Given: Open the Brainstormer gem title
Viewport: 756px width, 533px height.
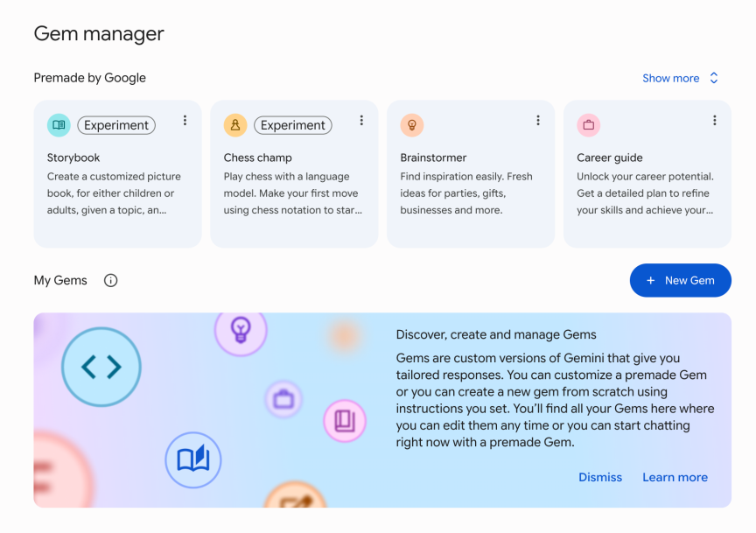Looking at the screenshot, I should pos(433,158).
